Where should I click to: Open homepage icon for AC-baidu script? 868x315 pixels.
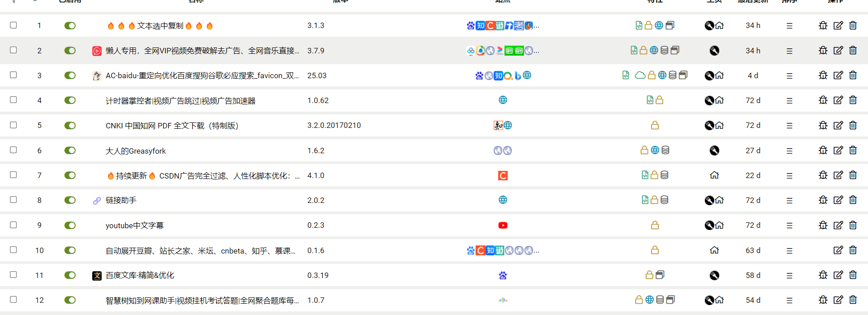tap(720, 75)
